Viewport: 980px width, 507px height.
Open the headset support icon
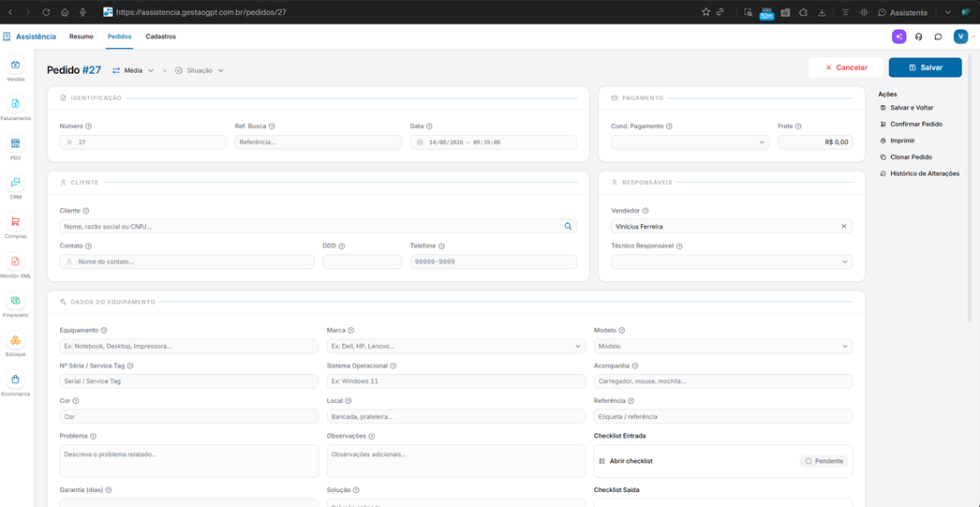(x=919, y=37)
